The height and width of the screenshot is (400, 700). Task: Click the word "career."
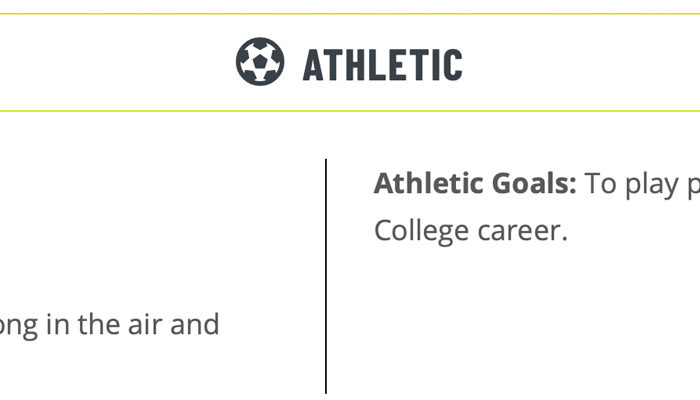(x=522, y=232)
